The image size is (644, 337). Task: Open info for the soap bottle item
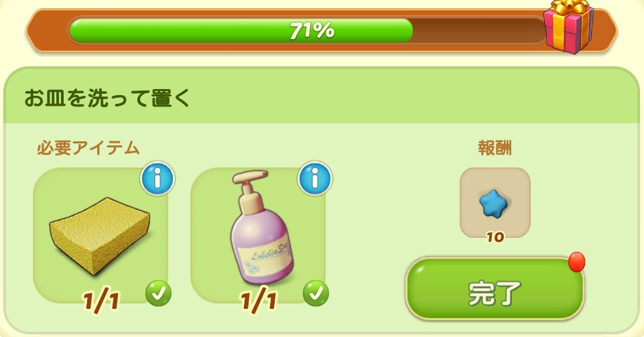click(314, 179)
